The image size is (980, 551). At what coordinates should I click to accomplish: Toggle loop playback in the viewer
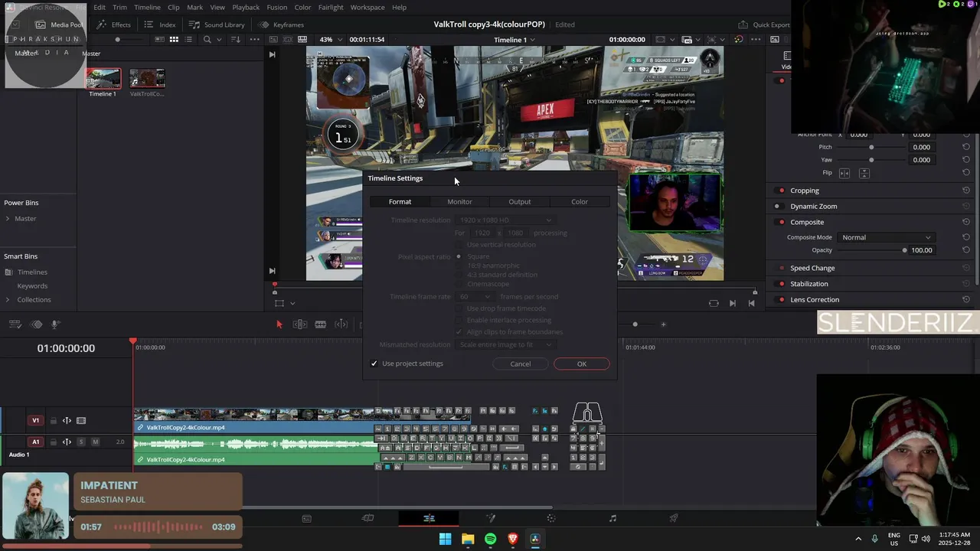[714, 303]
